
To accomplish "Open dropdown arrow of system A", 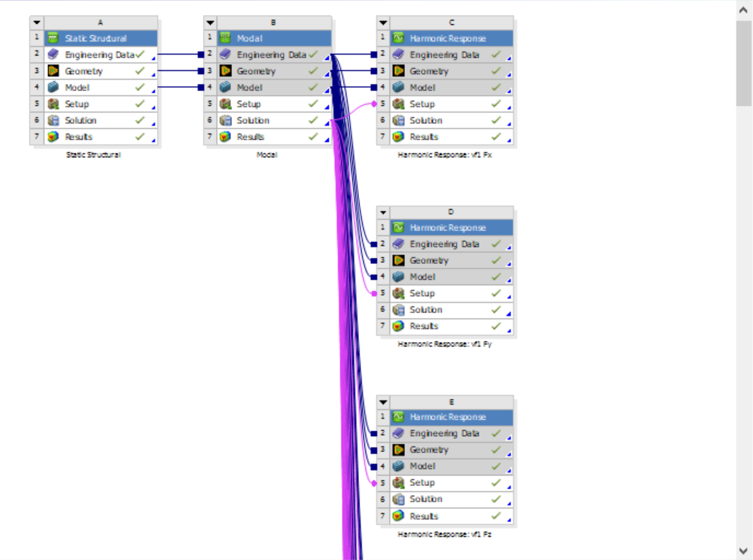I will [x=37, y=23].
